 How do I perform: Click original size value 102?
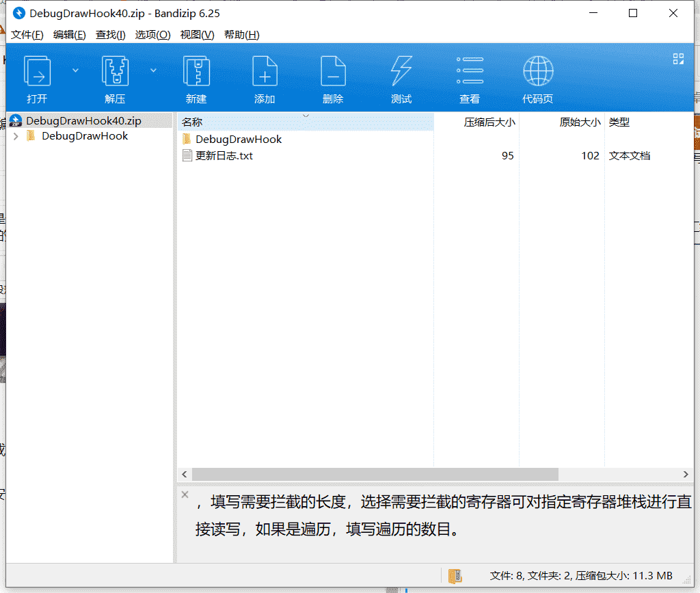(590, 156)
